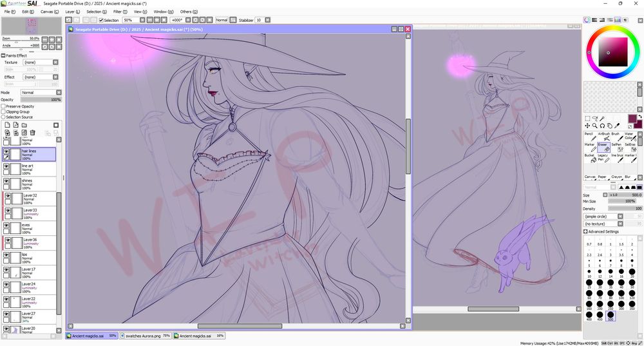Open the Filter menu

[120, 12]
